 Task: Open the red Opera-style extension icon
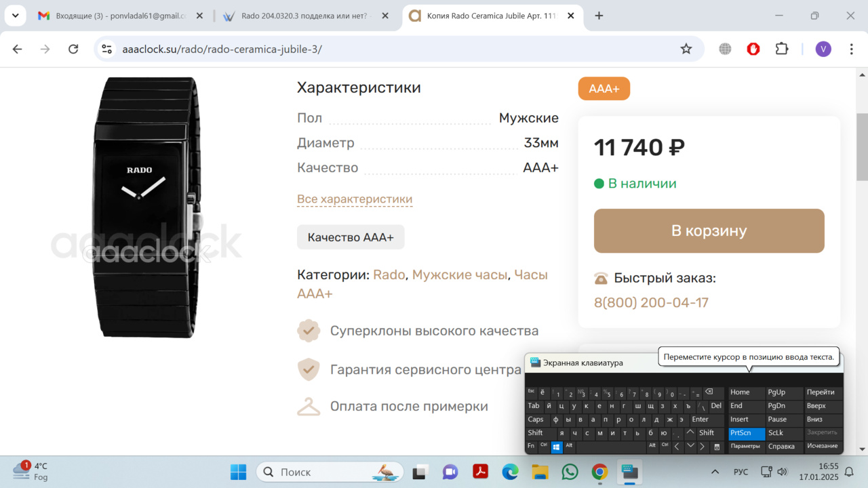pos(753,49)
